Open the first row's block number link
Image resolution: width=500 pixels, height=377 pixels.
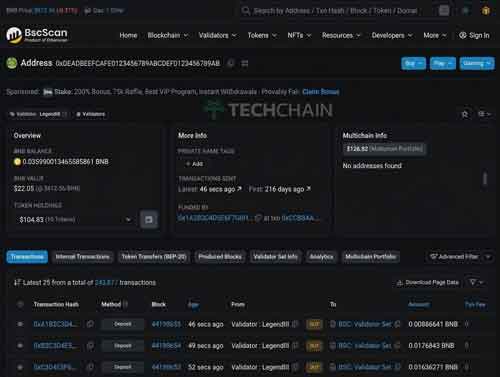[x=166, y=324]
